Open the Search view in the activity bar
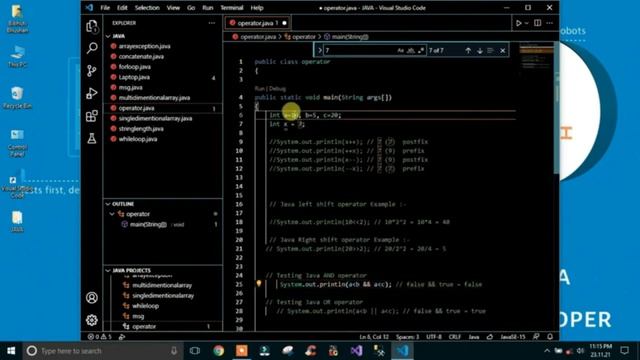The height and width of the screenshot is (360, 640). (x=92, y=48)
